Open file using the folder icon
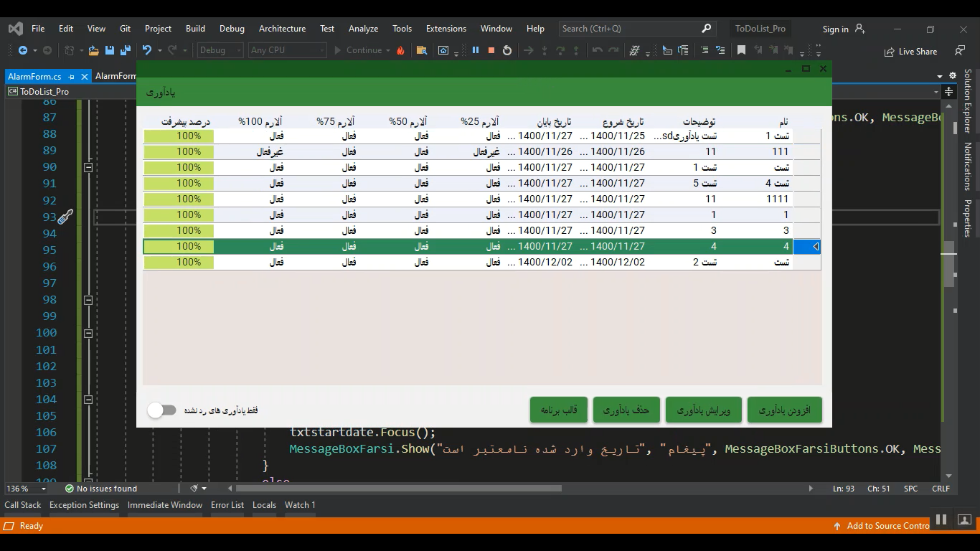Viewport: 980px width, 551px height. (93, 50)
